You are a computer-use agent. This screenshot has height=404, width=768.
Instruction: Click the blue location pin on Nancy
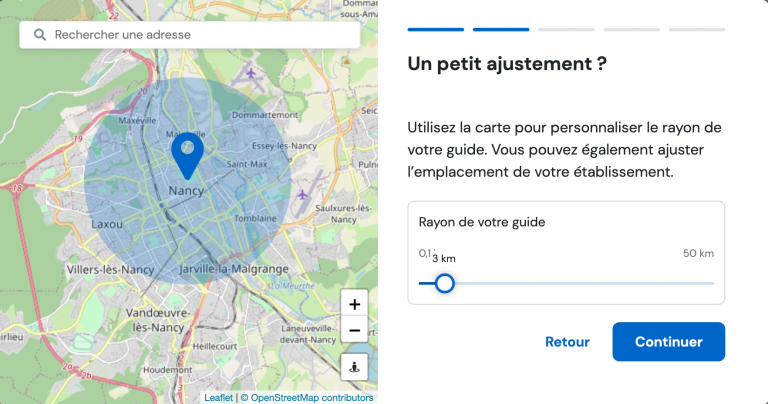point(188,156)
